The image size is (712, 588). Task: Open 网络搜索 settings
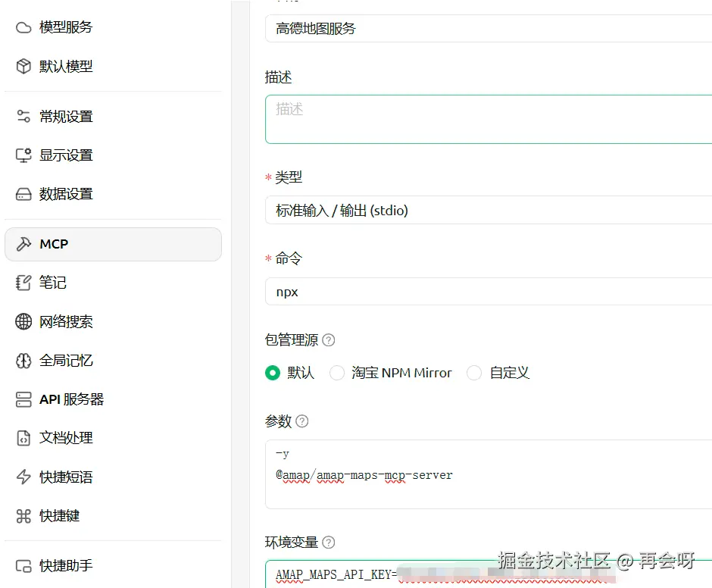113,321
